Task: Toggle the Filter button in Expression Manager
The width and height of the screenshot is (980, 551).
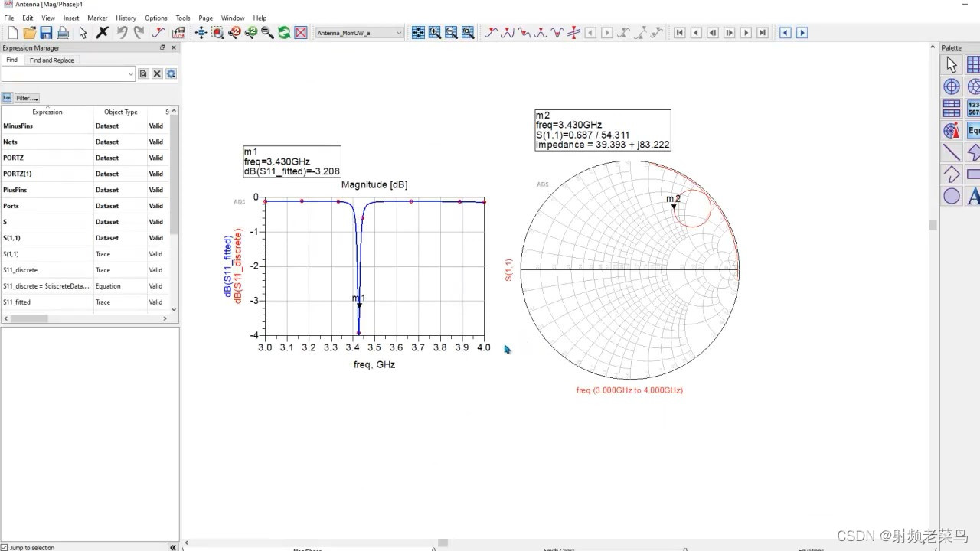Action: click(25, 98)
